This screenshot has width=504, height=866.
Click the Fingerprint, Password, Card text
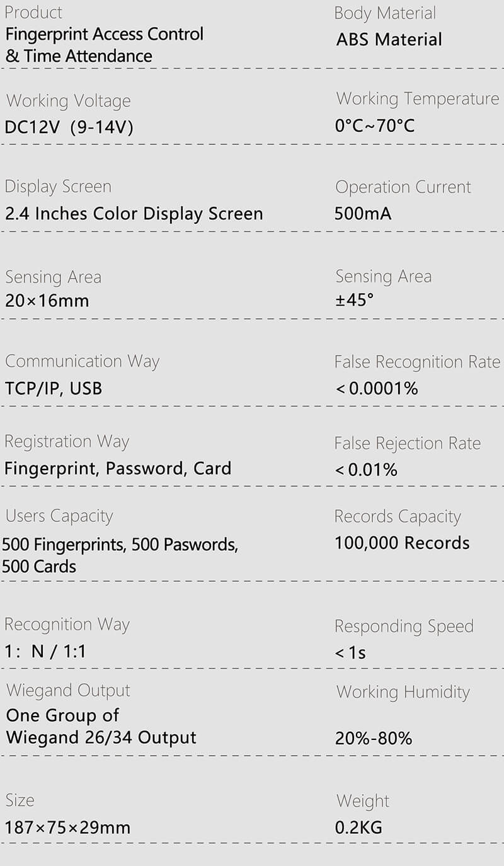tap(118, 468)
